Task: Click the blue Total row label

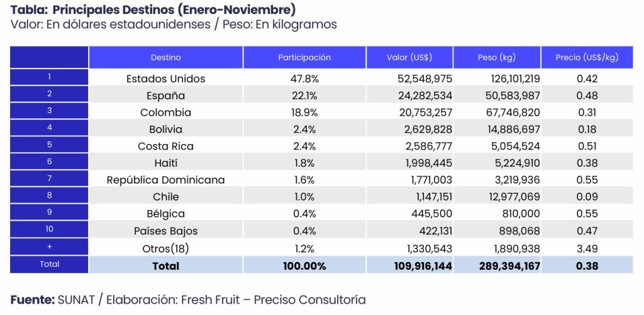Action: pyautogui.click(x=49, y=265)
